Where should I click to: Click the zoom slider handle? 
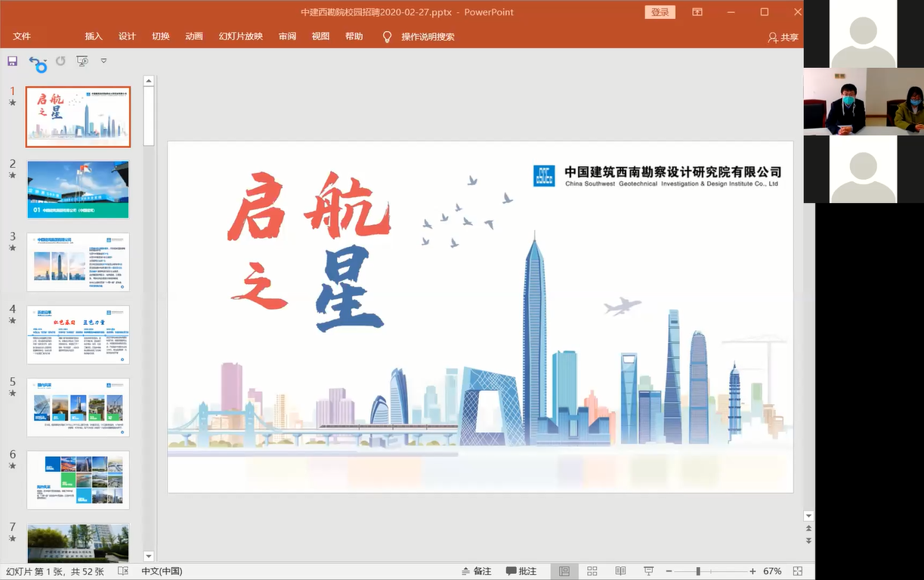698,572
